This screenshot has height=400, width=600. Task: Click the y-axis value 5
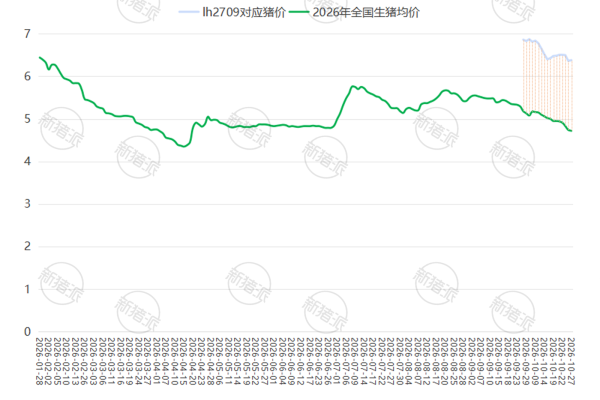[x=27, y=119]
